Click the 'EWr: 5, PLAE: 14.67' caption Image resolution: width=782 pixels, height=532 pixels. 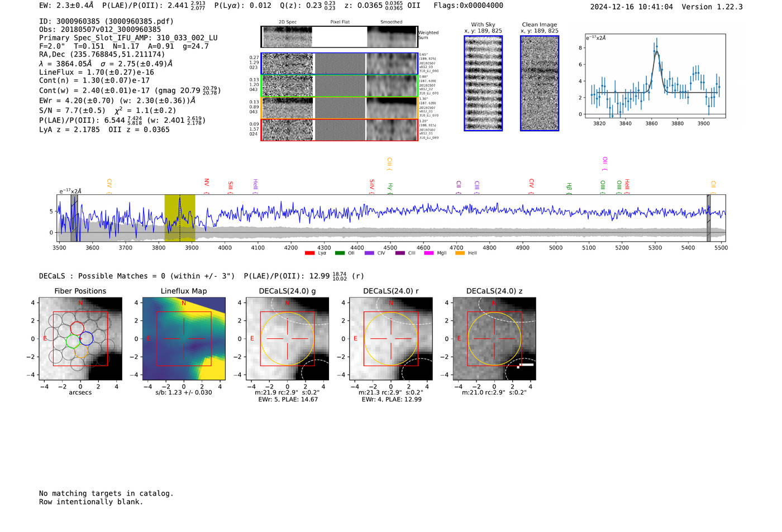coord(288,399)
